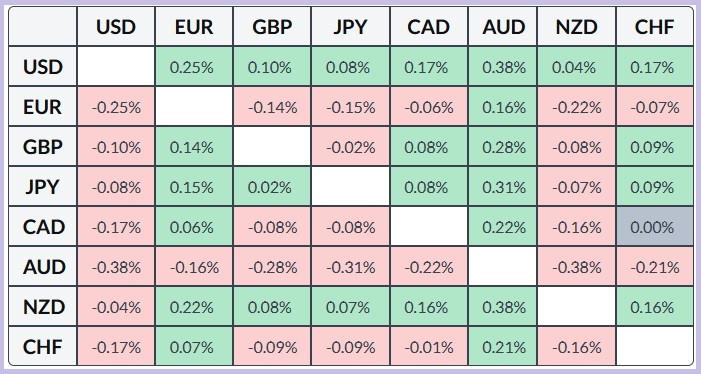The height and width of the screenshot is (374, 701).
Task: Click the EUR row, AUD cell 0.16%
Action: click(x=503, y=107)
